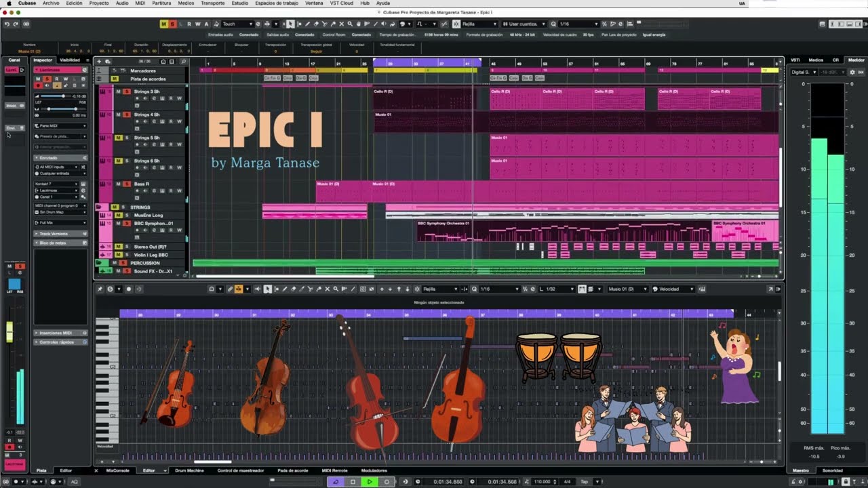This screenshot has width=868, height=488.
Task: Click the Record transport button
Action: coord(387,482)
